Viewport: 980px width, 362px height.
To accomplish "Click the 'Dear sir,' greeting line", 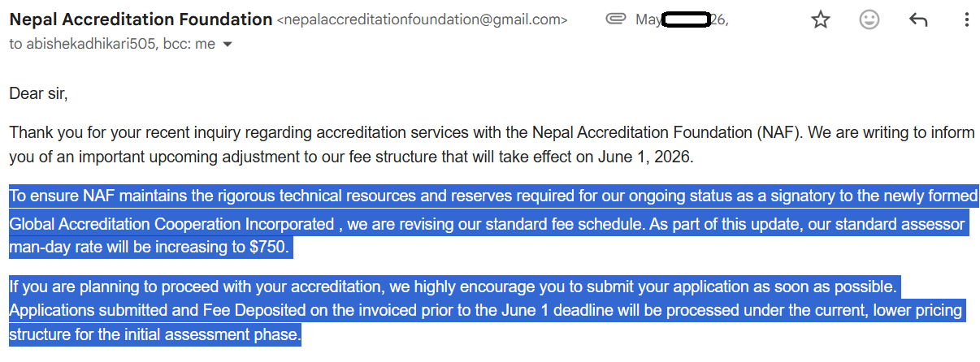I will (x=38, y=93).
